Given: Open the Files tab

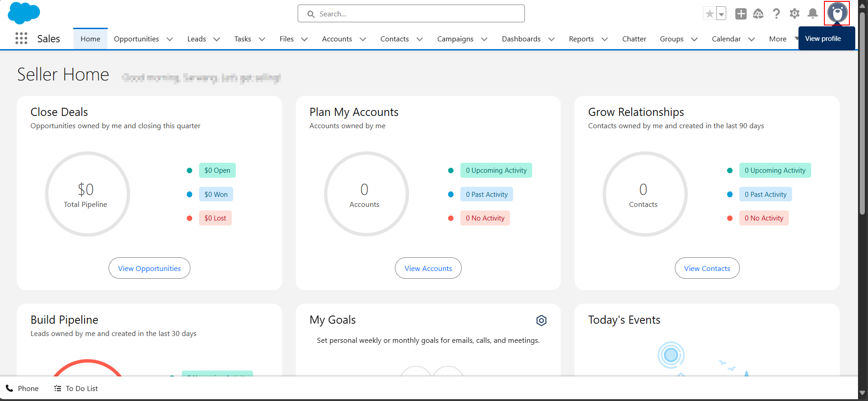Looking at the screenshot, I should point(286,39).
